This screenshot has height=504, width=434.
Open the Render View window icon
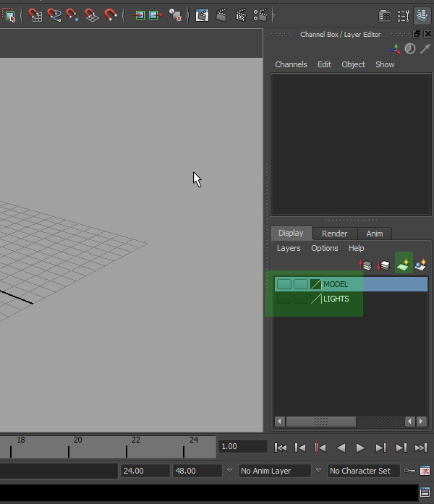click(x=203, y=15)
